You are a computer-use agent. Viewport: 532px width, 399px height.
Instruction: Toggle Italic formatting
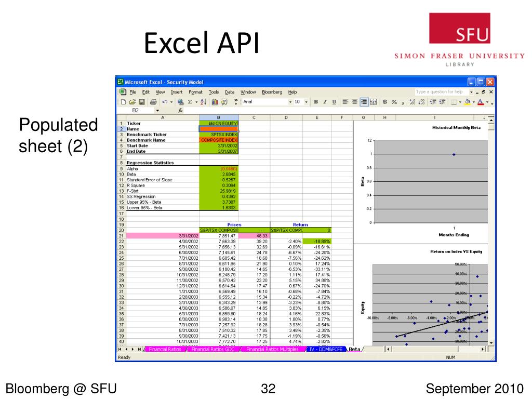(325, 102)
